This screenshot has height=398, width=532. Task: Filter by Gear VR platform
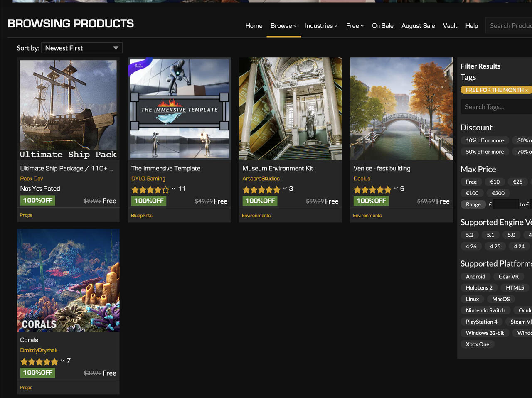509,276
